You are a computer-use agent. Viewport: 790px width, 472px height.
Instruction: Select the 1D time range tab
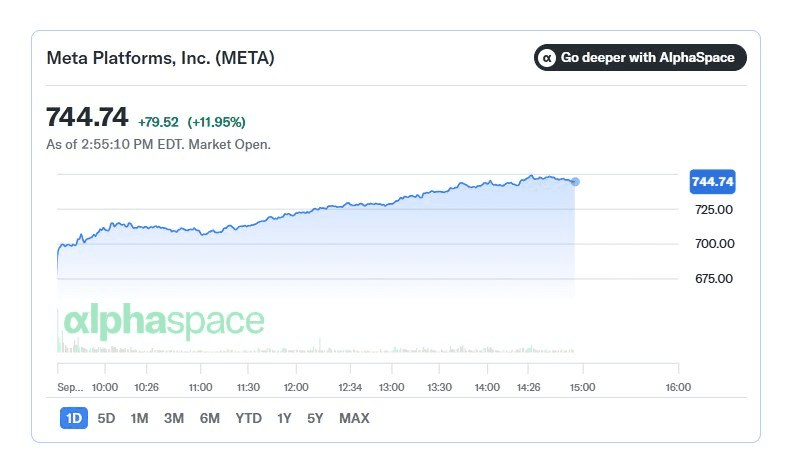74,418
